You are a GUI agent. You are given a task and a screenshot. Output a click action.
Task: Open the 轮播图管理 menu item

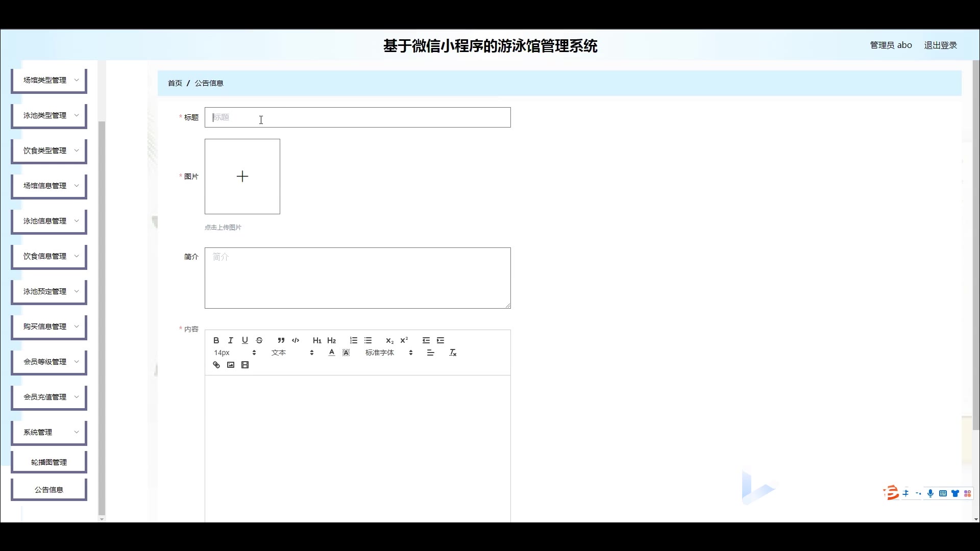[x=49, y=462]
